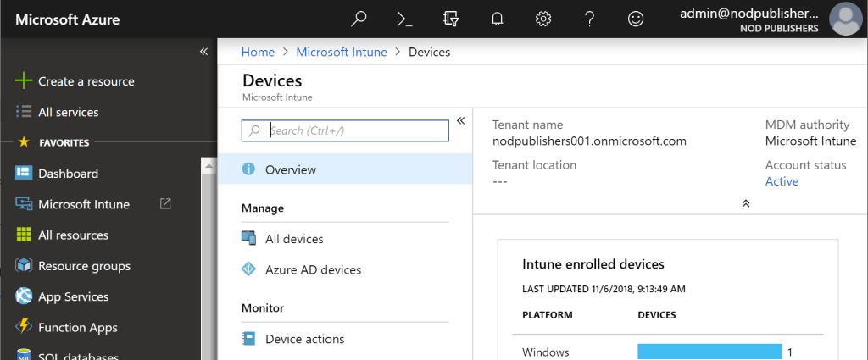Open portal settings gear
The image size is (868, 360).
pos(543,19)
